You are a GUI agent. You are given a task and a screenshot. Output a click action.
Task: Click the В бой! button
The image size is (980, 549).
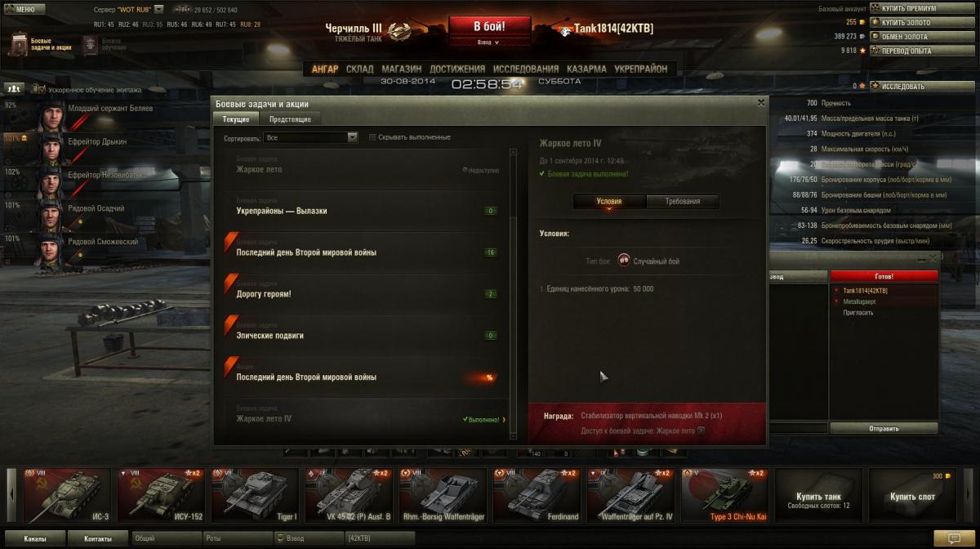click(489, 25)
